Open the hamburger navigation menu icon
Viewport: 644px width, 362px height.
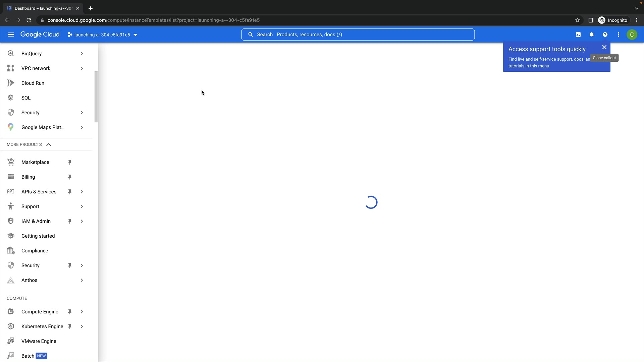[11, 35]
